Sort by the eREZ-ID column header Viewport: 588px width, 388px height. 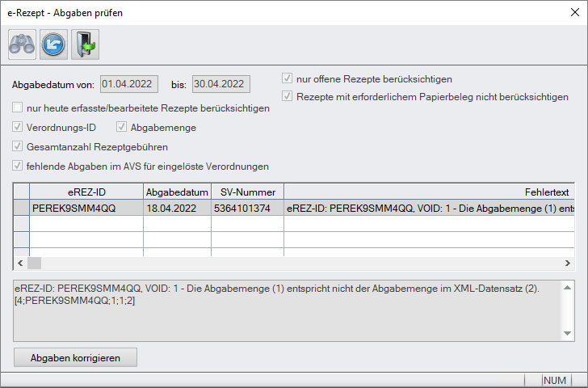click(86, 192)
